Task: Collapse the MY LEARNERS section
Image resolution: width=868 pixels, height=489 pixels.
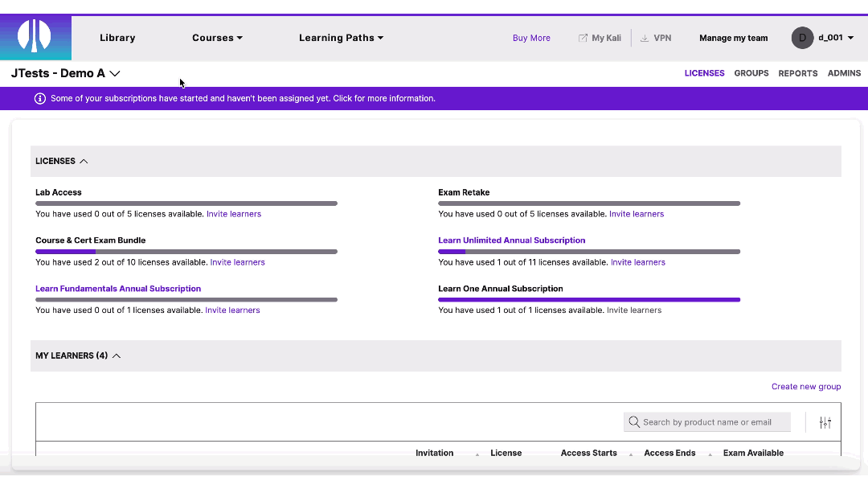Action: [x=117, y=355]
